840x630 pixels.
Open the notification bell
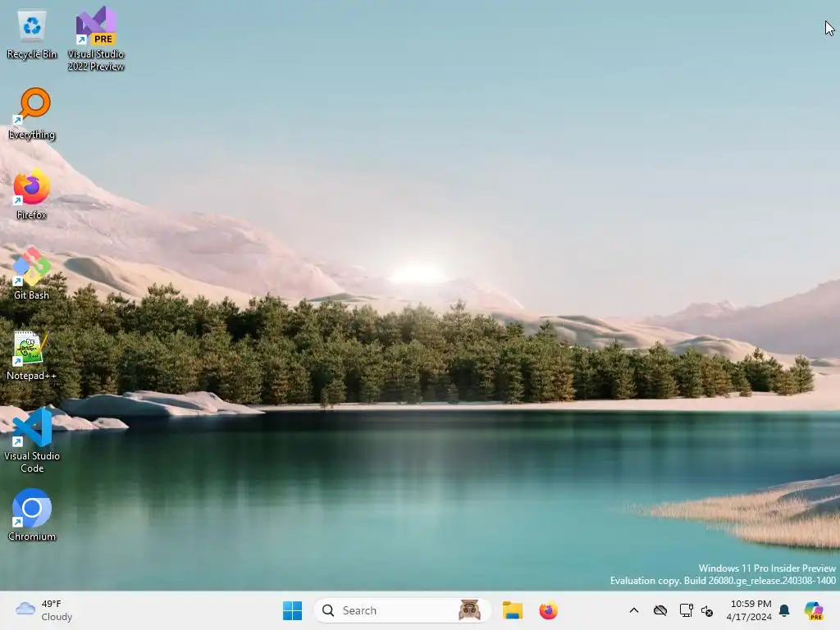[784, 610]
